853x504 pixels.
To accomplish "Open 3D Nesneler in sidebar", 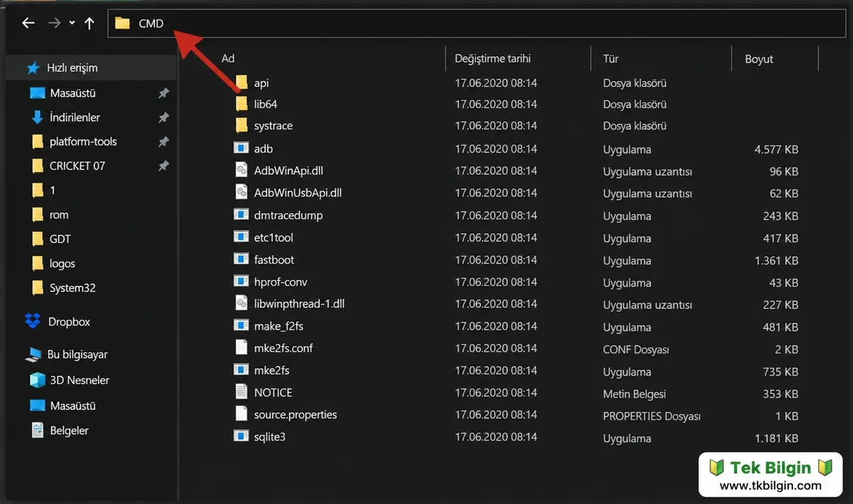I will tap(80, 380).
